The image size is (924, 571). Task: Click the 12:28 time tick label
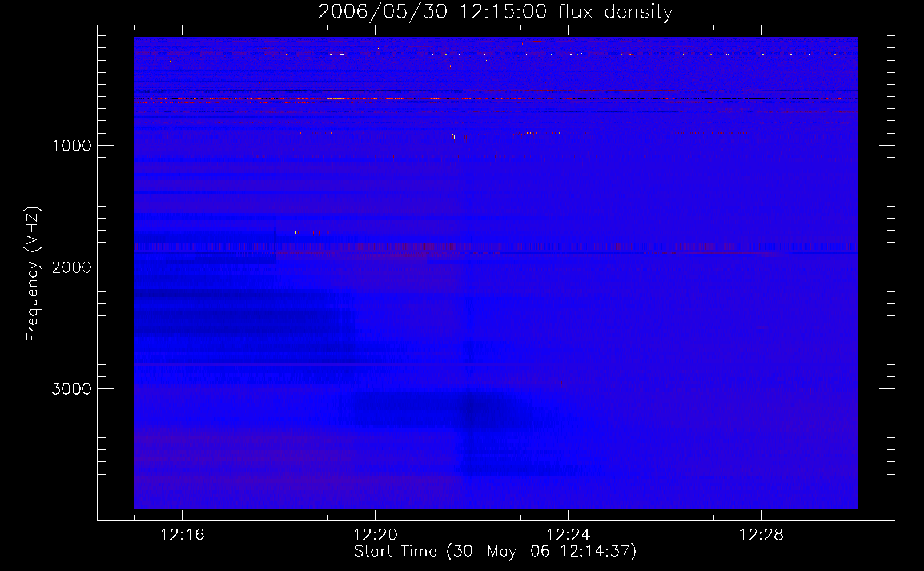click(761, 535)
